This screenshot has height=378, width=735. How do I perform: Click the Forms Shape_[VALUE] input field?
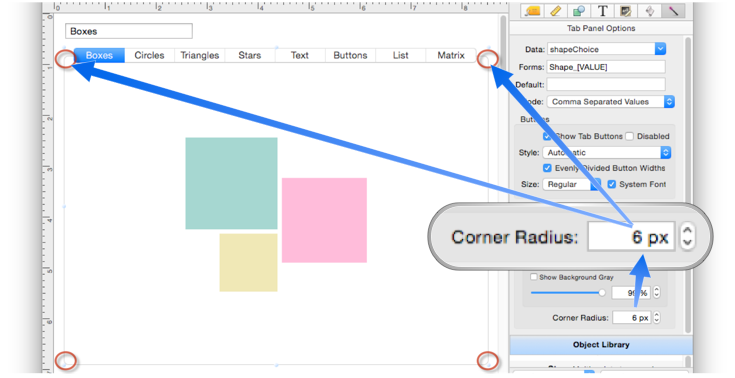click(x=606, y=67)
